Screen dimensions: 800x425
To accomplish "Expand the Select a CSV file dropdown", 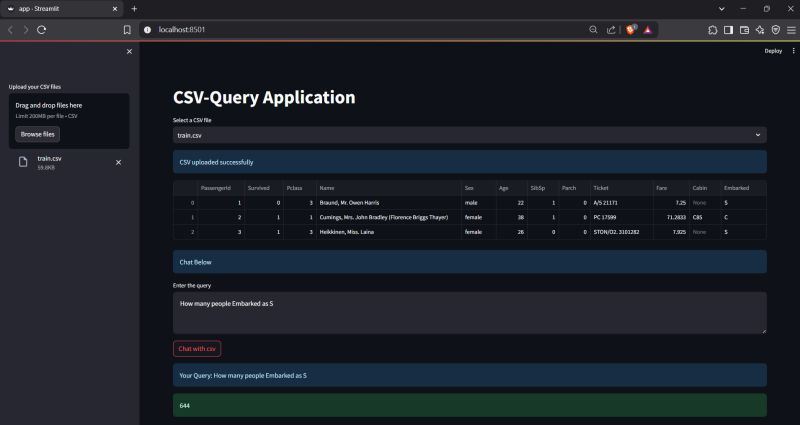I will pyautogui.click(x=469, y=134).
